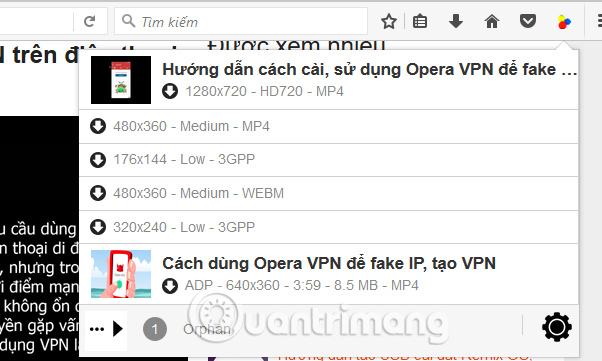Click the Video DownloadHelper colored balls icon
This screenshot has width=602, height=361.
tap(564, 22)
